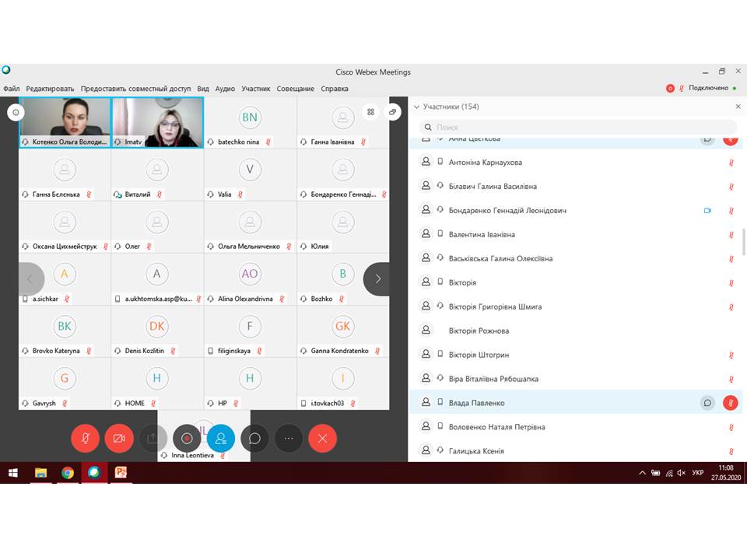This screenshot has height=560, width=747.
Task: Click the share content button
Action: tap(153, 439)
